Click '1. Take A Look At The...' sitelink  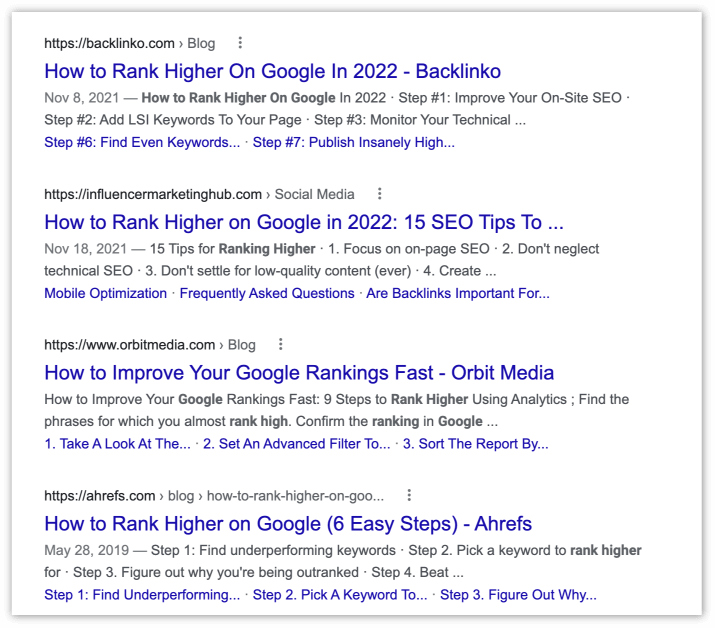pos(117,444)
